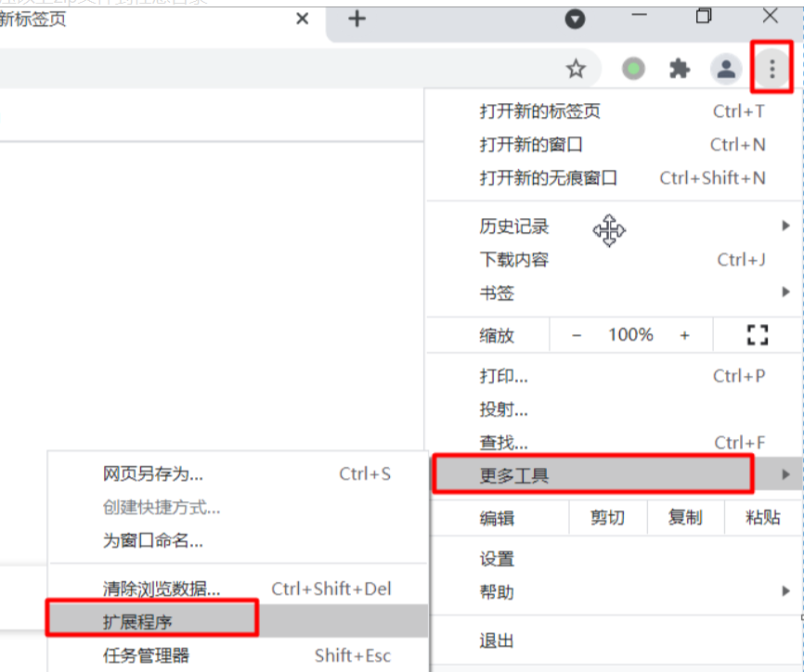Open the Chrome three-dot menu button
The height and width of the screenshot is (672, 804).
pos(772,68)
